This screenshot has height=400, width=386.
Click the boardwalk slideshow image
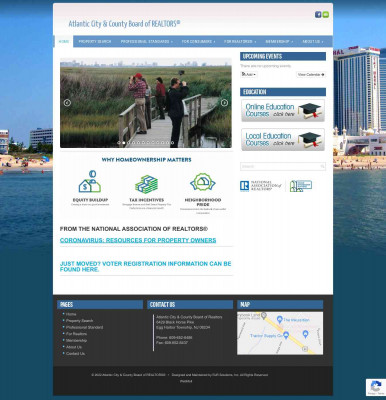(146, 103)
